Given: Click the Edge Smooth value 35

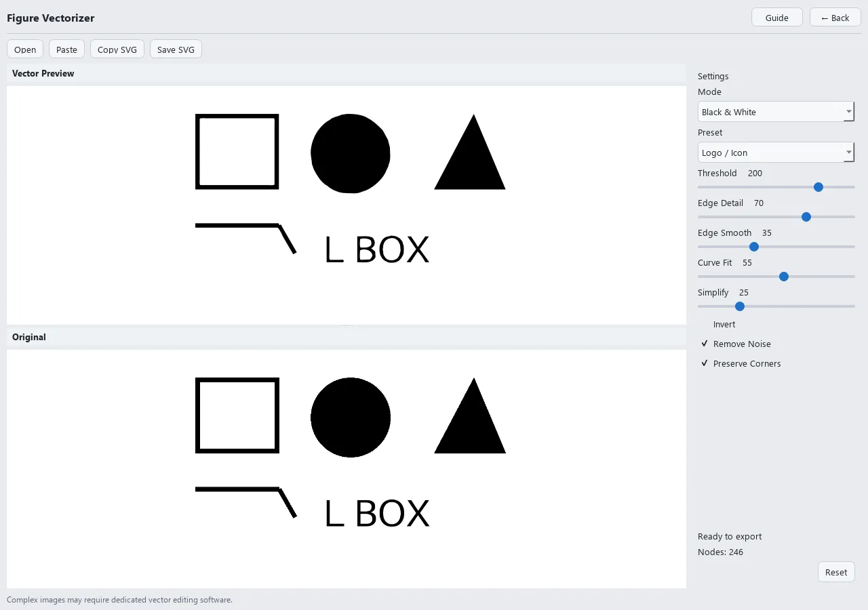Looking at the screenshot, I should click(x=767, y=233).
